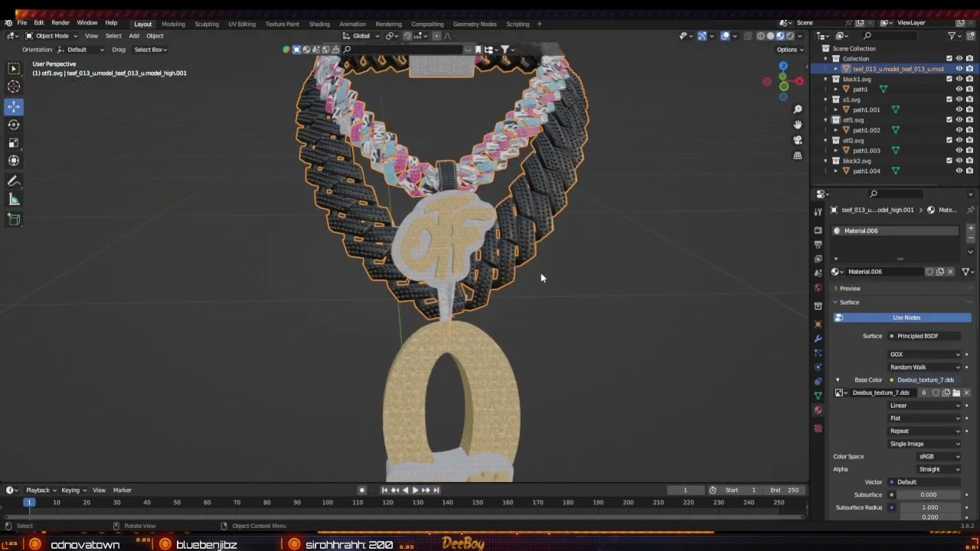This screenshot has height=551, width=980.
Task: Select the Select Box tool icon
Action: coord(14,68)
